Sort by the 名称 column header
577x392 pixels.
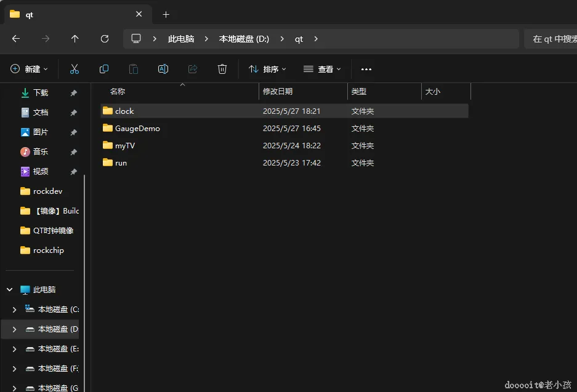(118, 91)
